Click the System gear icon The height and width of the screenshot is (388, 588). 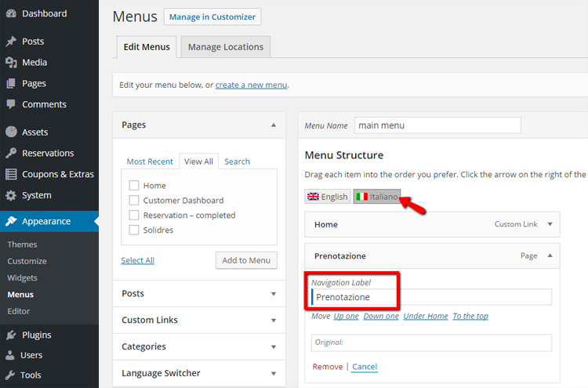(x=11, y=195)
